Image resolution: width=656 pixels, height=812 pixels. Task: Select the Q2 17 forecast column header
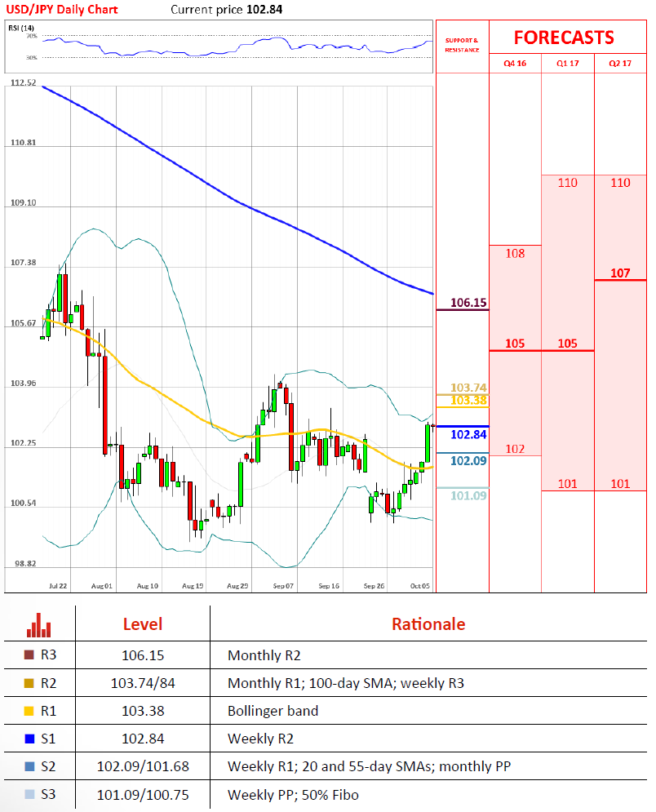(x=620, y=63)
